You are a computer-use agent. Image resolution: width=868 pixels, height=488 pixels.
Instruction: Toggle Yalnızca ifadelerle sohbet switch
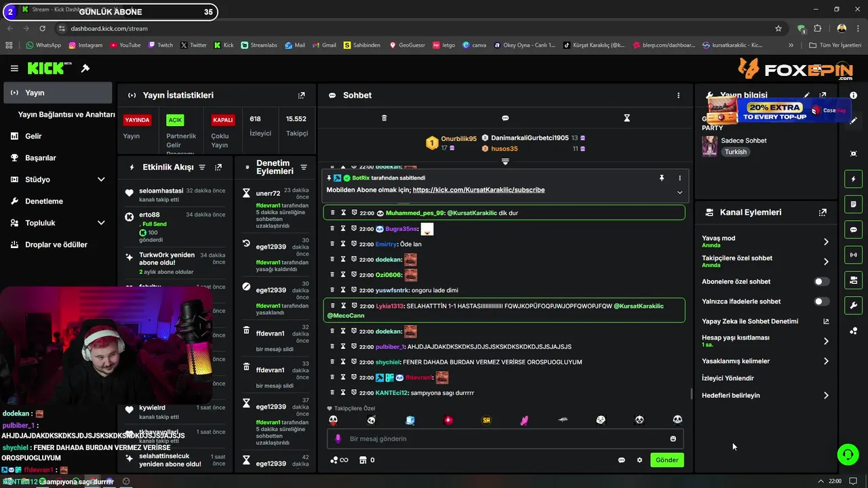[821, 301]
